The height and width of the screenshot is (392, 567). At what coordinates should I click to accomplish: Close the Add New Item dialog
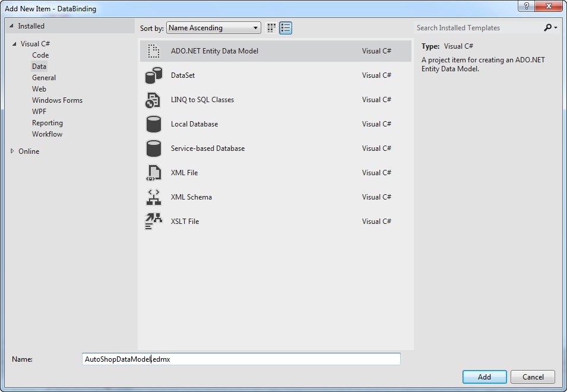pyautogui.click(x=549, y=6)
